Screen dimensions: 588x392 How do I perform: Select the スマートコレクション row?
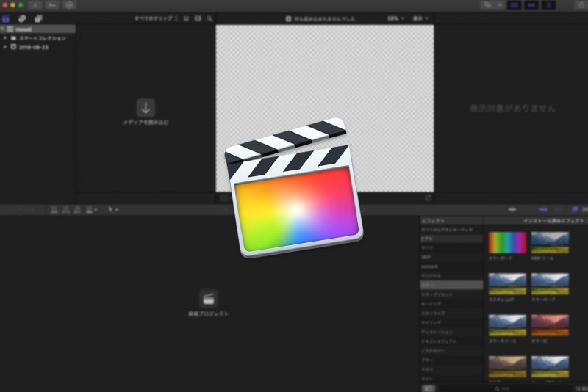[38, 38]
